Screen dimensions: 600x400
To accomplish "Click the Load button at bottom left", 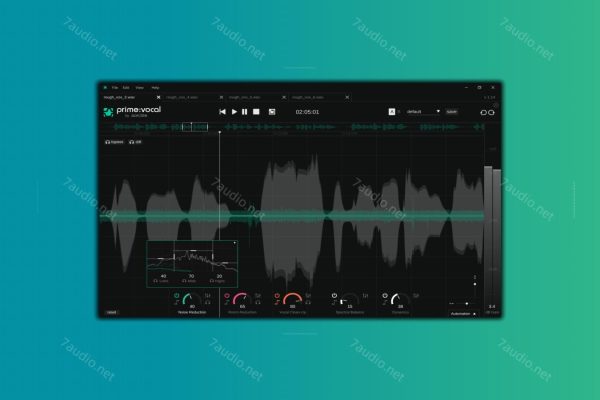I will [x=111, y=312].
